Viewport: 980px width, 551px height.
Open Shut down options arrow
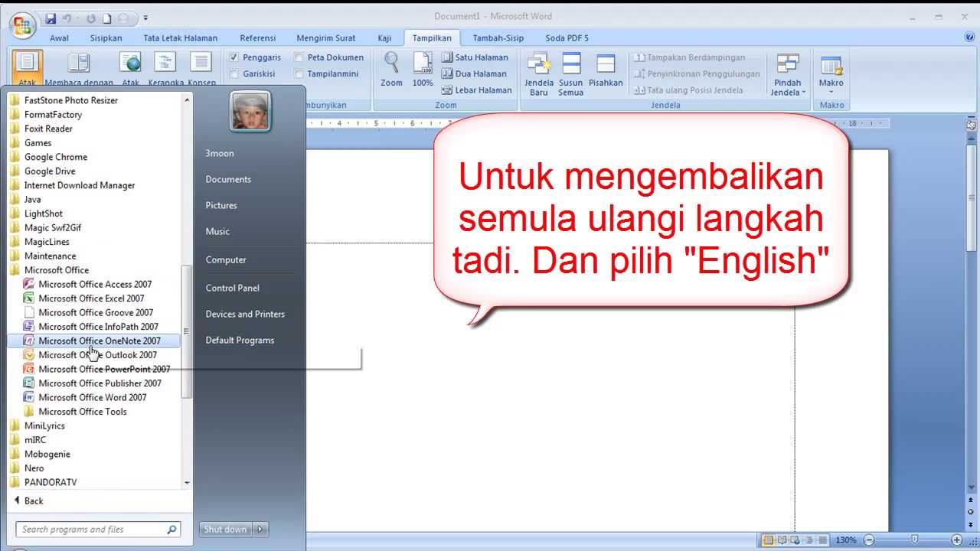point(261,530)
